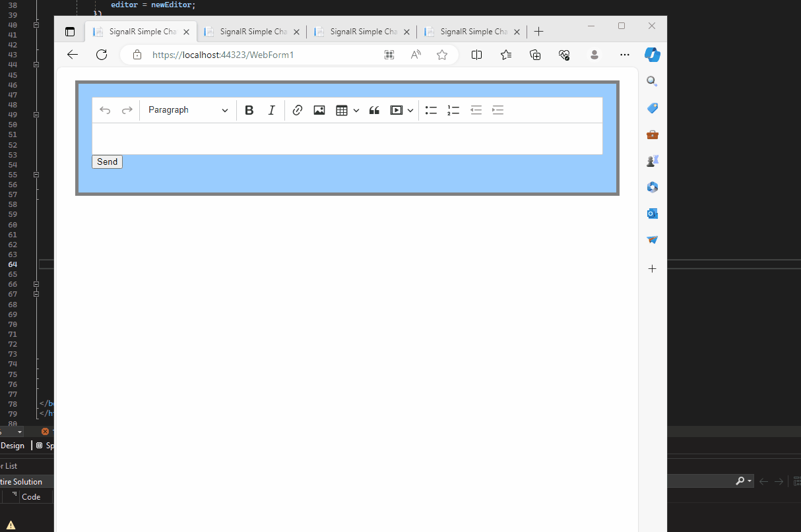Open the browser apps icon in address bar

(389, 55)
